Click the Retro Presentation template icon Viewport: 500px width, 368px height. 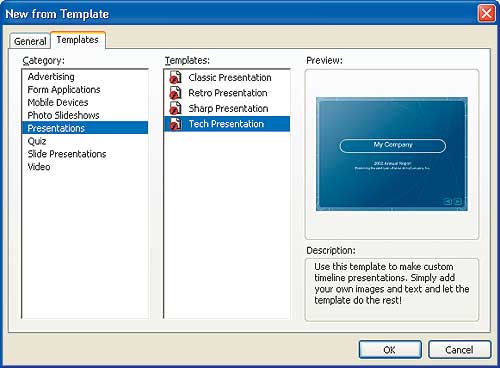176,93
